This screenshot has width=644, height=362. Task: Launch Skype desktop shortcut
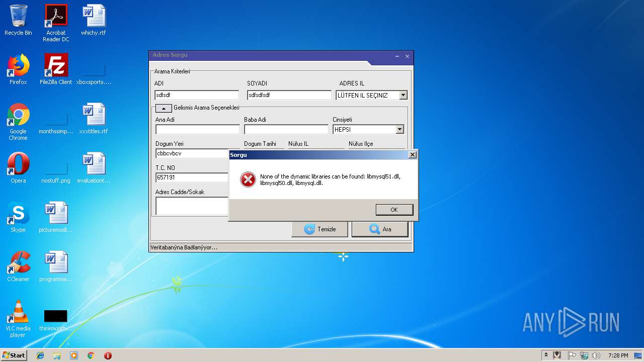click(18, 217)
